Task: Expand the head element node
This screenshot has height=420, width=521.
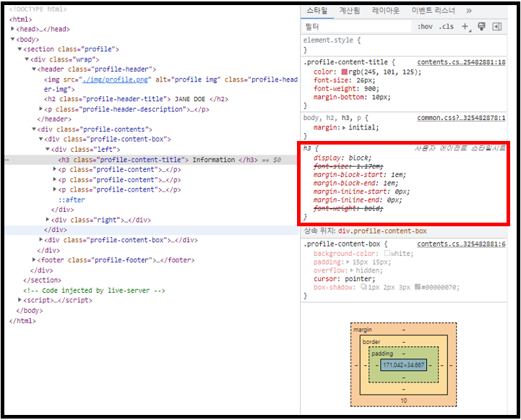Action: click(12, 29)
